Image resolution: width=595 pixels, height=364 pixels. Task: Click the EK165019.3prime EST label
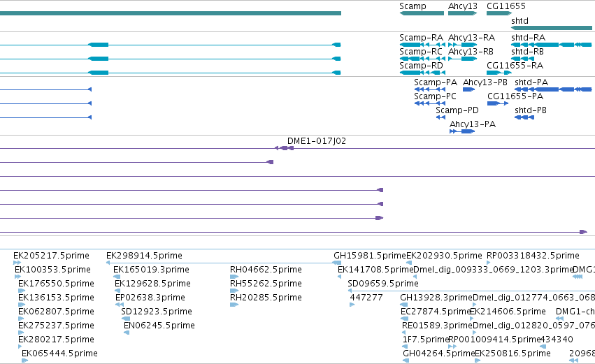click(x=152, y=270)
